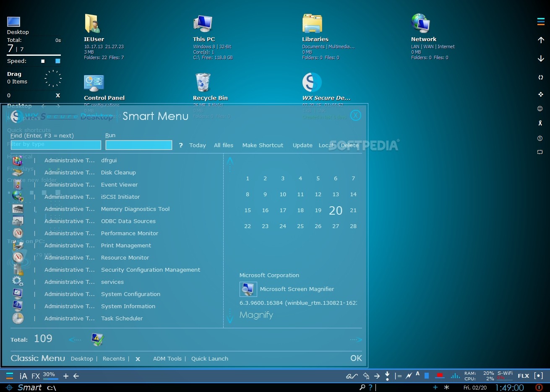This screenshot has height=392, width=550.
Task: Click the Desktop monitor icon in the sidebar
Action: click(x=14, y=21)
